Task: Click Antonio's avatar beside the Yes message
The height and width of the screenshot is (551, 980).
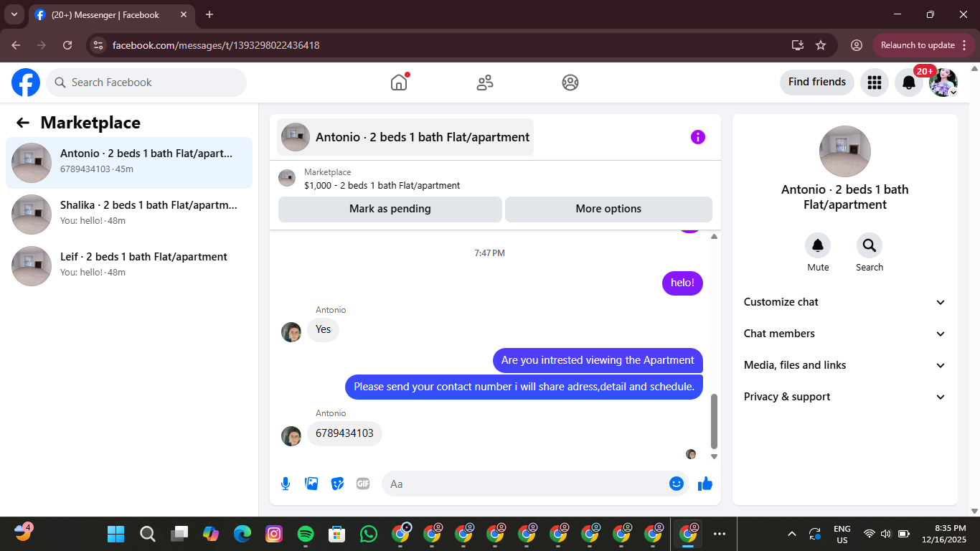Action: (x=291, y=332)
